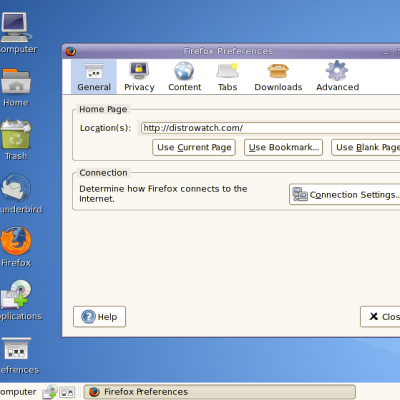This screenshot has width=400, height=400.
Task: Go to the Downloads preferences tab
Action: tap(278, 77)
